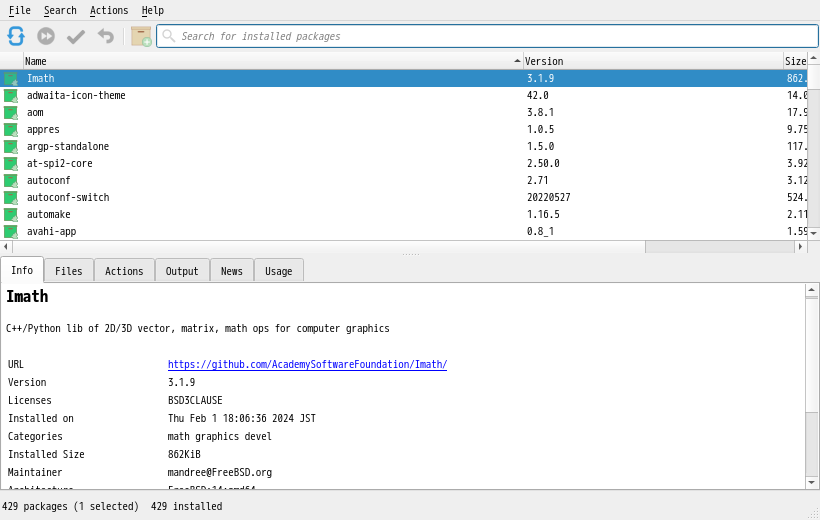Viewport: 820px width, 520px height.
Task: Click the 429 packages status bar text
Action: tap(70, 506)
